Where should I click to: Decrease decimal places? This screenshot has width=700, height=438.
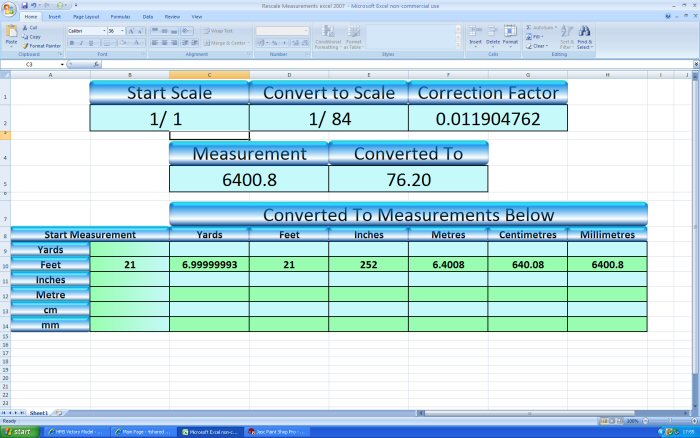[305, 43]
